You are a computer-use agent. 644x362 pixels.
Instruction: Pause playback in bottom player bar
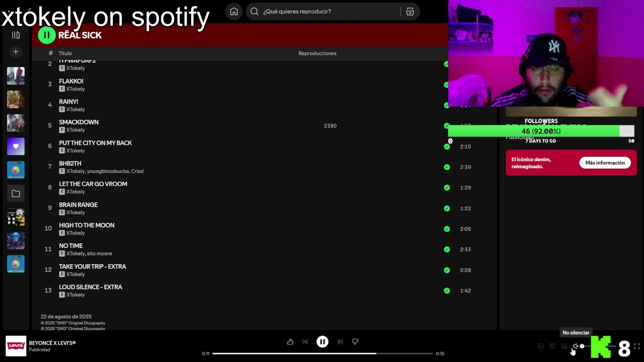pyautogui.click(x=323, y=342)
